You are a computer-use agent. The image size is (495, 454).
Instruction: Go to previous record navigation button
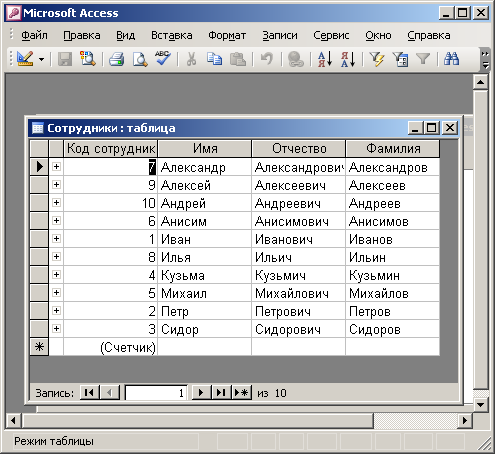110,393
